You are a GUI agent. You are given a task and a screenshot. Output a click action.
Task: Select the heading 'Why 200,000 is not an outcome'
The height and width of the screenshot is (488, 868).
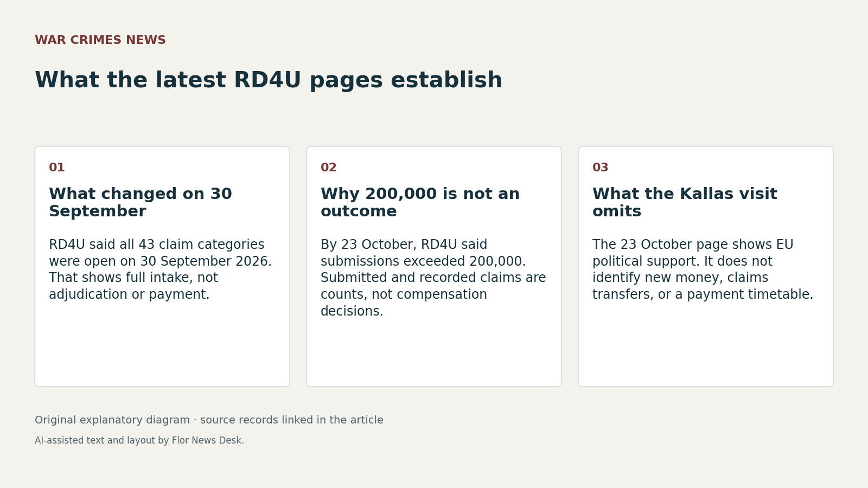coord(420,203)
